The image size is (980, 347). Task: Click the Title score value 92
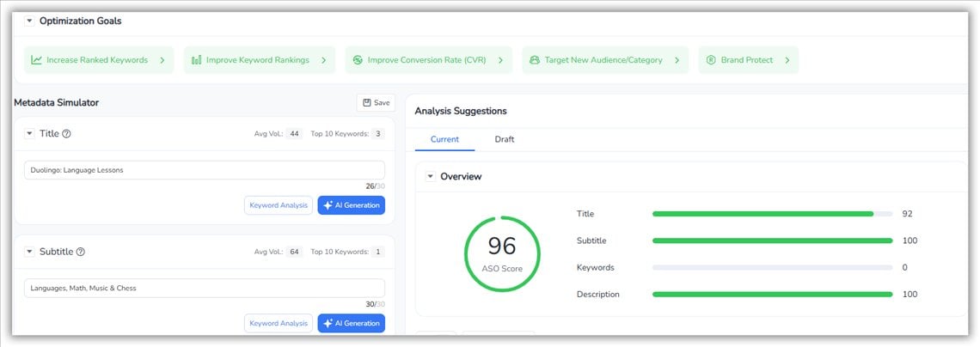click(908, 214)
